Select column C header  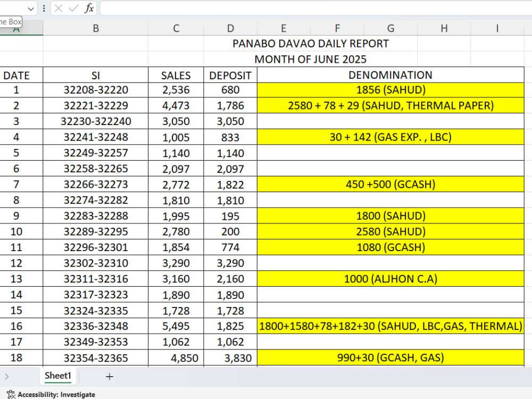coord(176,28)
